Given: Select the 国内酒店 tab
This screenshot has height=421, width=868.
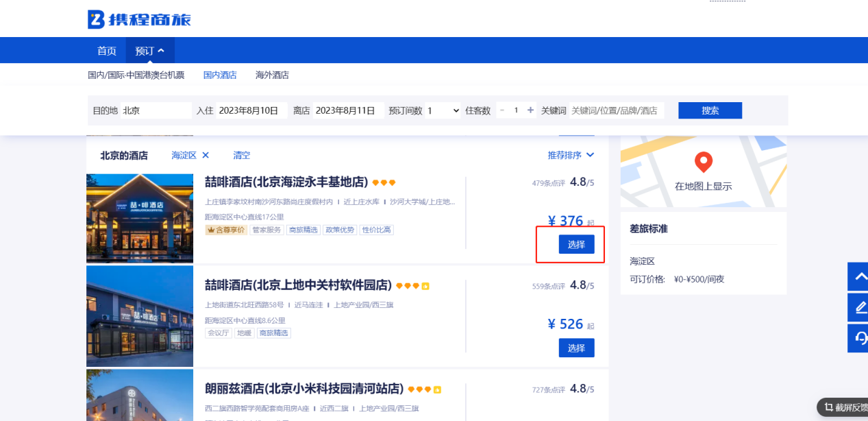Looking at the screenshot, I should click(x=220, y=75).
